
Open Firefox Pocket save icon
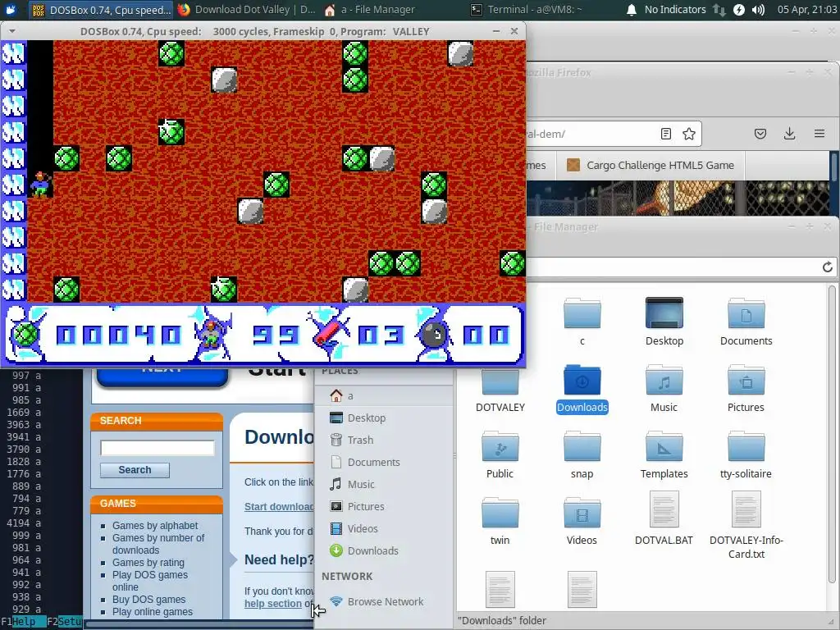tap(760, 134)
